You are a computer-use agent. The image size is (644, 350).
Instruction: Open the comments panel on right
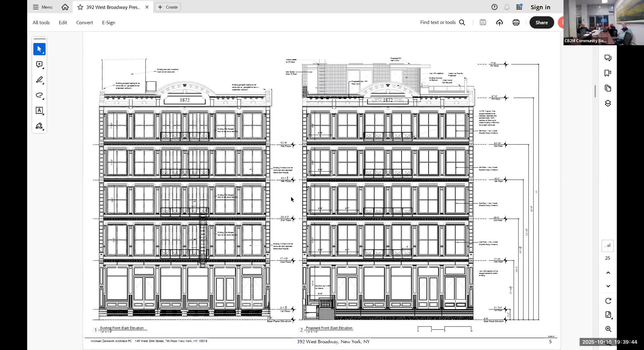pyautogui.click(x=608, y=58)
